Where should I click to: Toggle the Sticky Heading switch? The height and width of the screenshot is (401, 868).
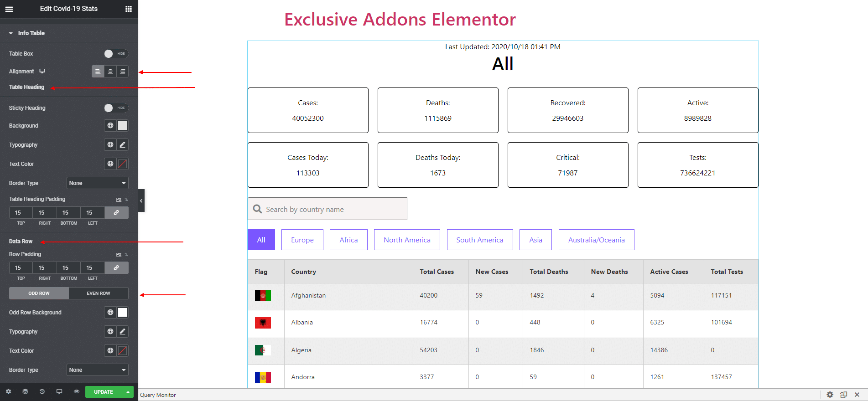(116, 108)
